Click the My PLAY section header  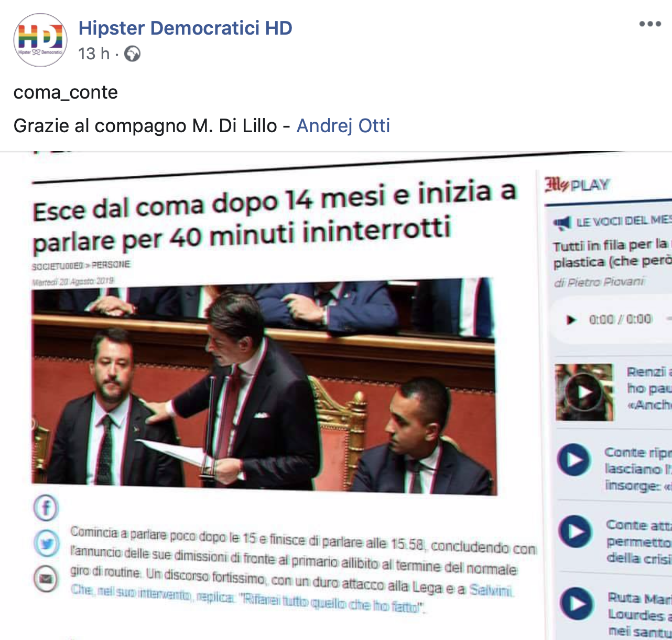coord(577,185)
